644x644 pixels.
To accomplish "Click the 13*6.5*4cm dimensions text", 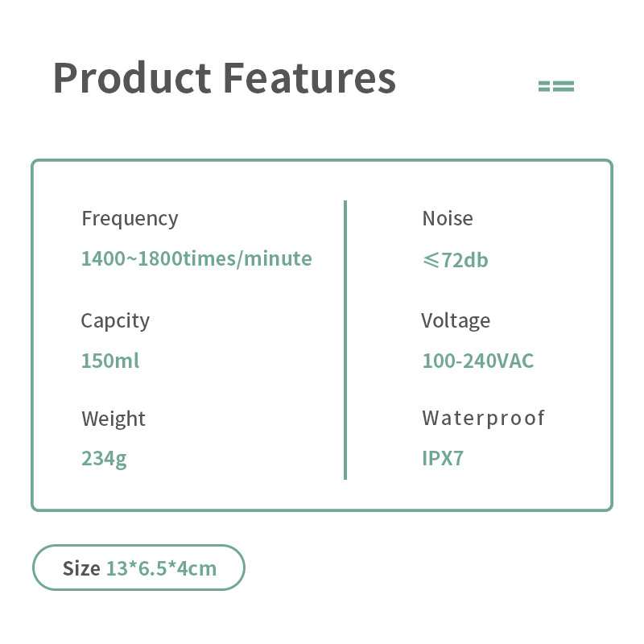I will click(162, 568).
